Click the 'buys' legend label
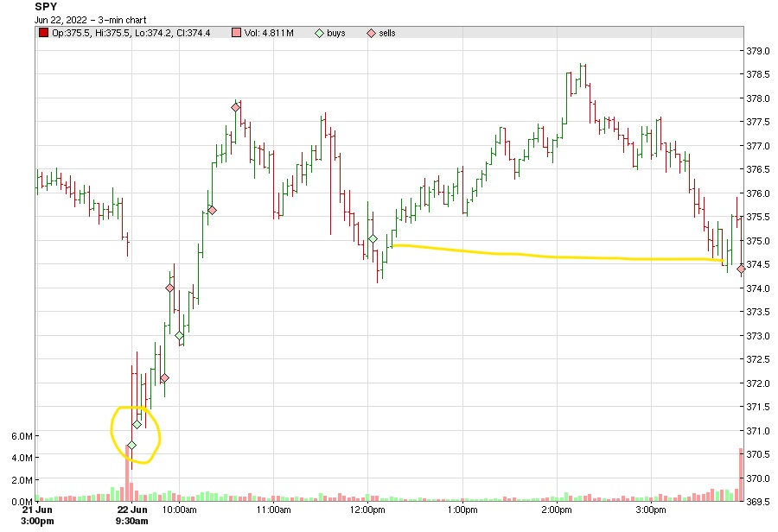This screenshot has width=778, height=532. [x=336, y=33]
